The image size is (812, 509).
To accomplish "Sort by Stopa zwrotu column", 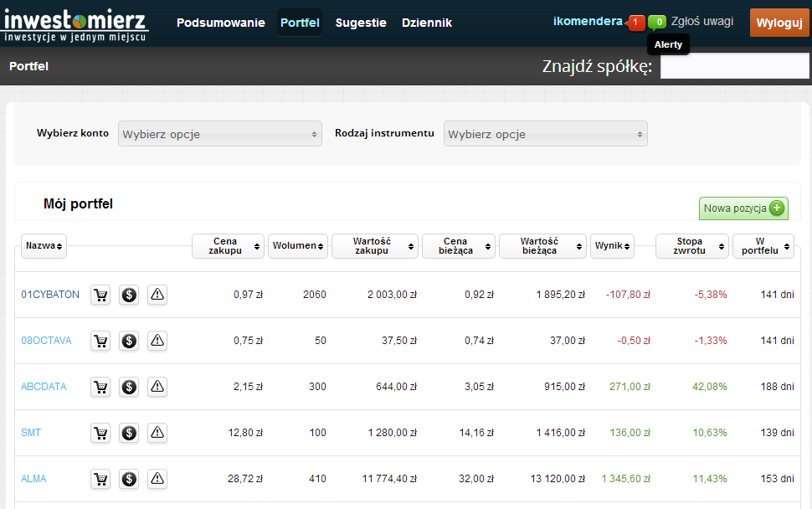I will pos(692,246).
